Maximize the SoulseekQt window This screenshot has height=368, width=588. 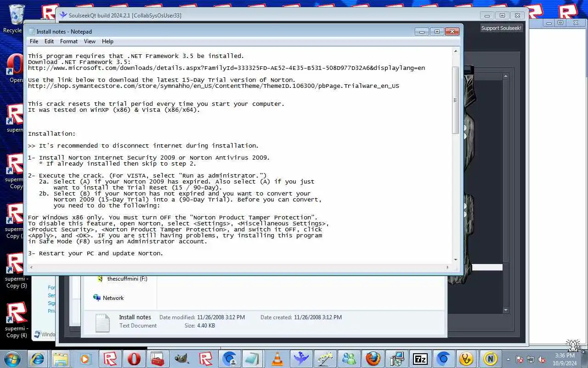click(x=502, y=15)
